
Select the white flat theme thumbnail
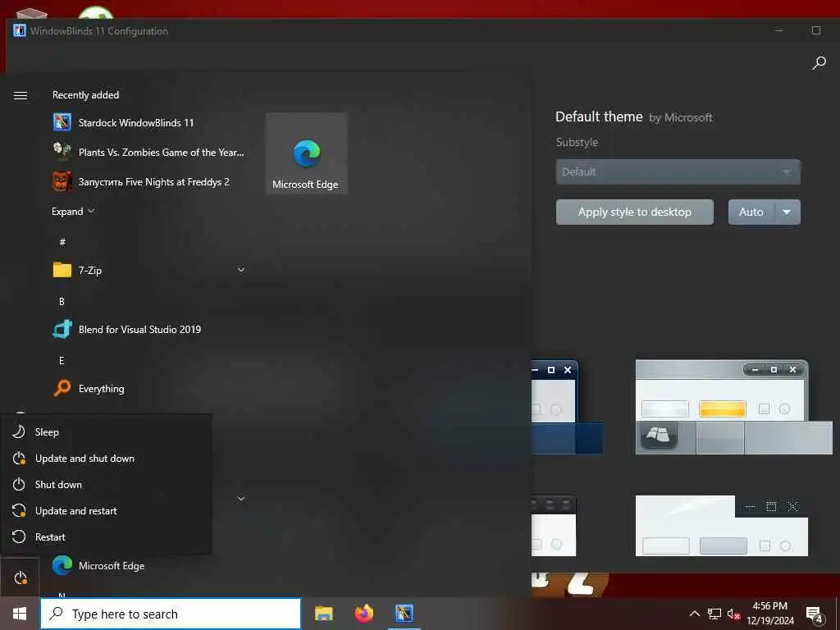tap(722, 526)
